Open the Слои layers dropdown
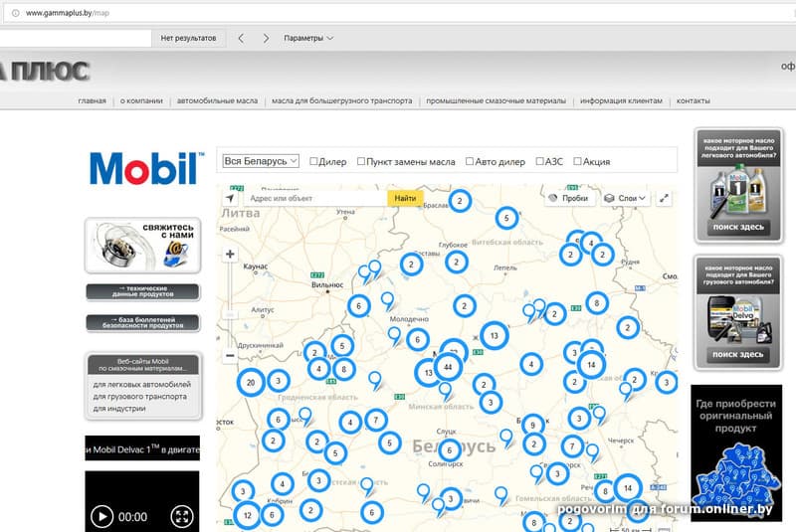This screenshot has height=532, width=796. tap(626, 198)
